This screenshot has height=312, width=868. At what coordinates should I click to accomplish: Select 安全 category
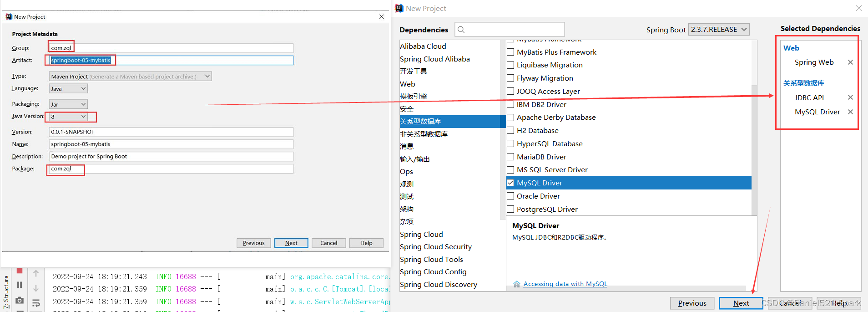pyautogui.click(x=406, y=109)
